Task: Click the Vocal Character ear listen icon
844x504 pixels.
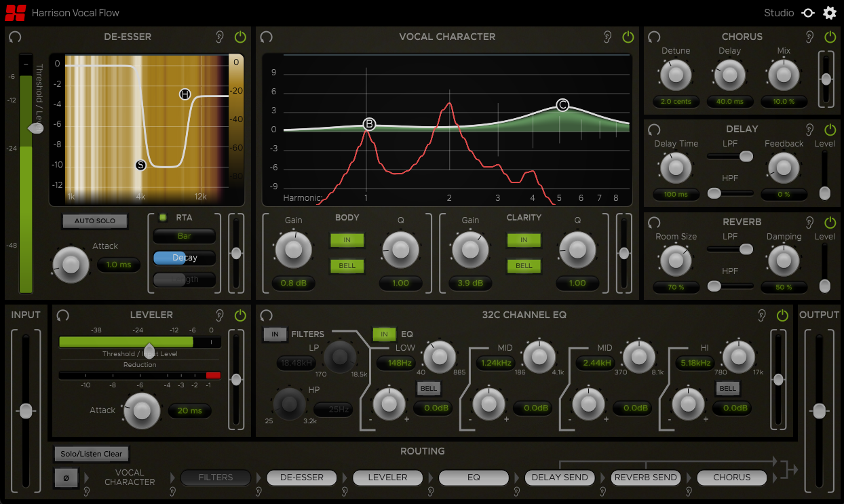Action: click(x=607, y=37)
